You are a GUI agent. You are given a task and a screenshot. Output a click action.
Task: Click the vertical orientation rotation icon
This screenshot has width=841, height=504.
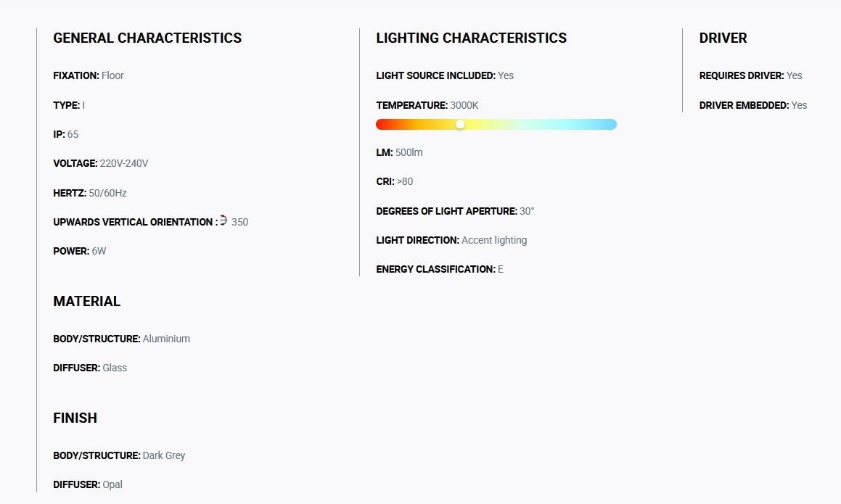point(223,220)
